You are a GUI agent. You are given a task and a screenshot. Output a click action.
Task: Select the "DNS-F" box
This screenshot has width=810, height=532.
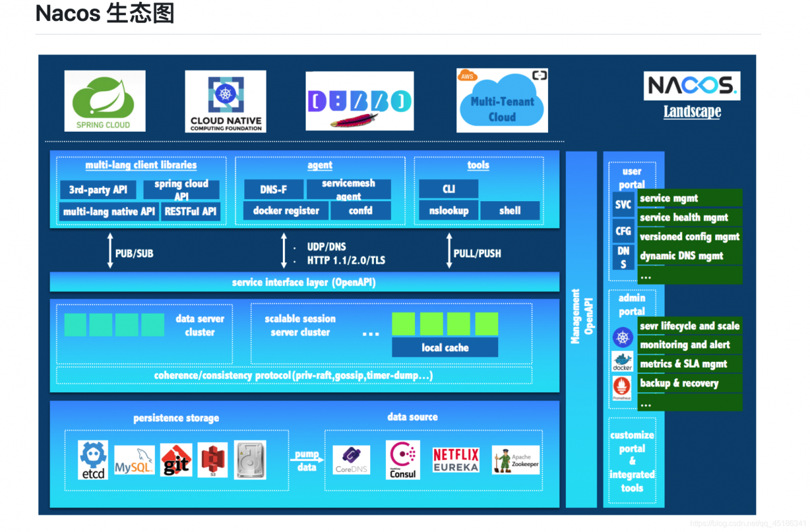[273, 189]
